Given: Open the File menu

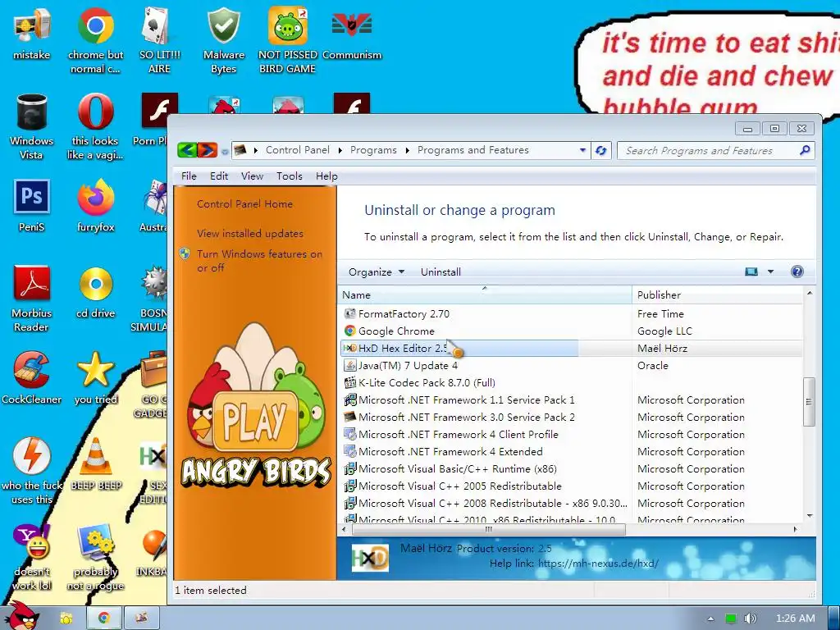Looking at the screenshot, I should coord(189,176).
